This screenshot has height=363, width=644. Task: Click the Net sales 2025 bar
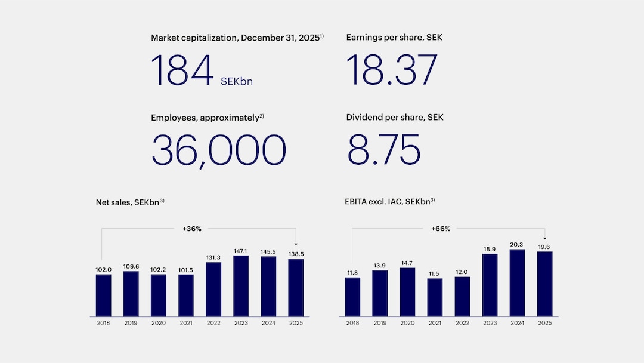pyautogui.click(x=296, y=288)
